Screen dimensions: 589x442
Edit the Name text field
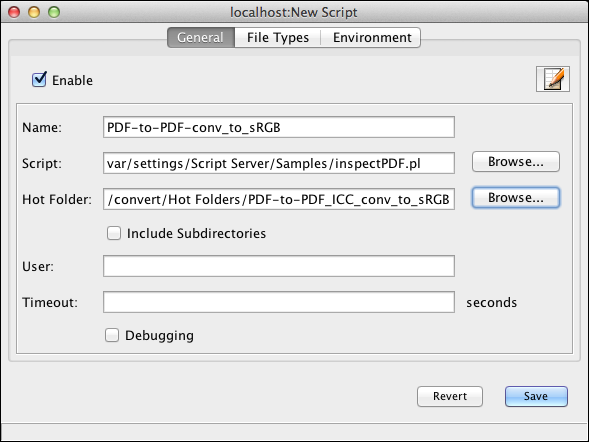tap(279, 127)
